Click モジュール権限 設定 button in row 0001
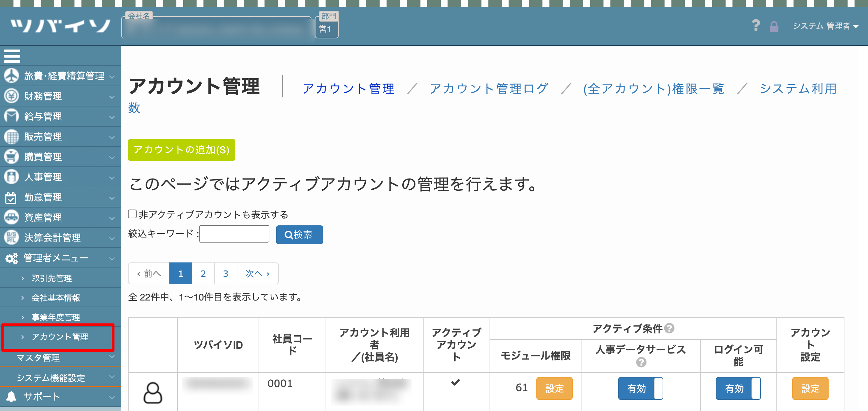868x411 pixels. point(554,388)
